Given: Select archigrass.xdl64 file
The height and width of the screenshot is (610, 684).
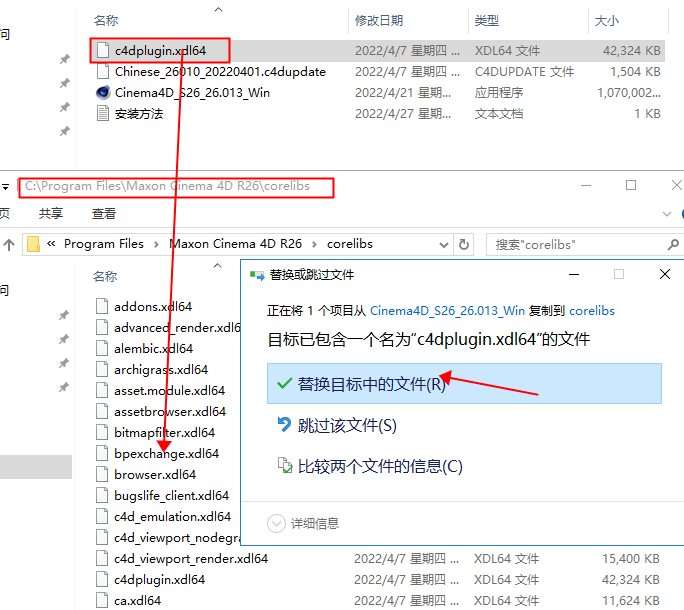Looking at the screenshot, I should tap(161, 370).
